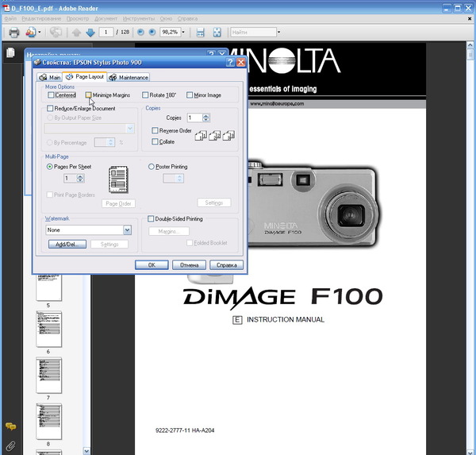The image size is (476, 455).
Task: Select the third collate order illustration icon
Action: (x=228, y=136)
